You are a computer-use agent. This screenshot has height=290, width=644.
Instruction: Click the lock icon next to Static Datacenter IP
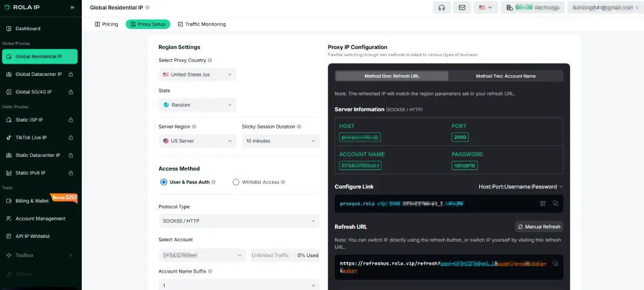tap(71, 155)
